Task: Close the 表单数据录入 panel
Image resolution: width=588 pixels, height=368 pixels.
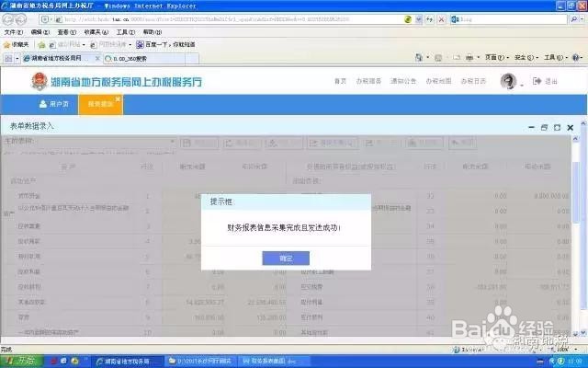Action: pos(571,128)
